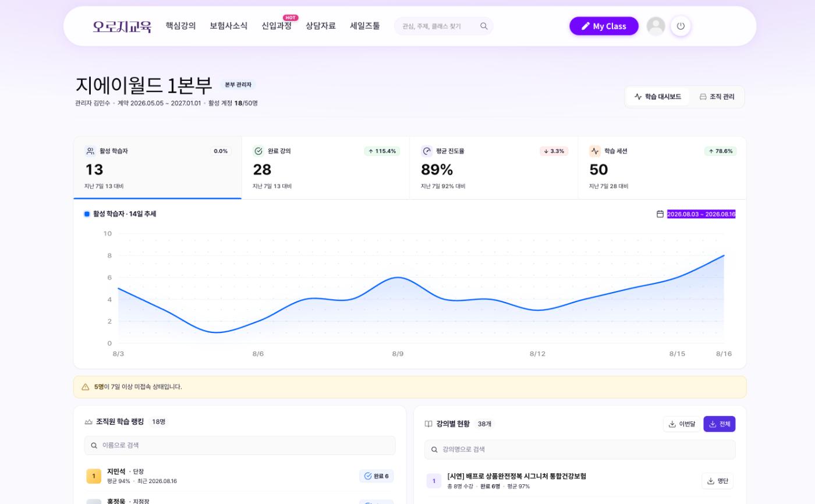Click the 18명 count in ranking header
The height and width of the screenshot is (504, 815).
coord(158,422)
